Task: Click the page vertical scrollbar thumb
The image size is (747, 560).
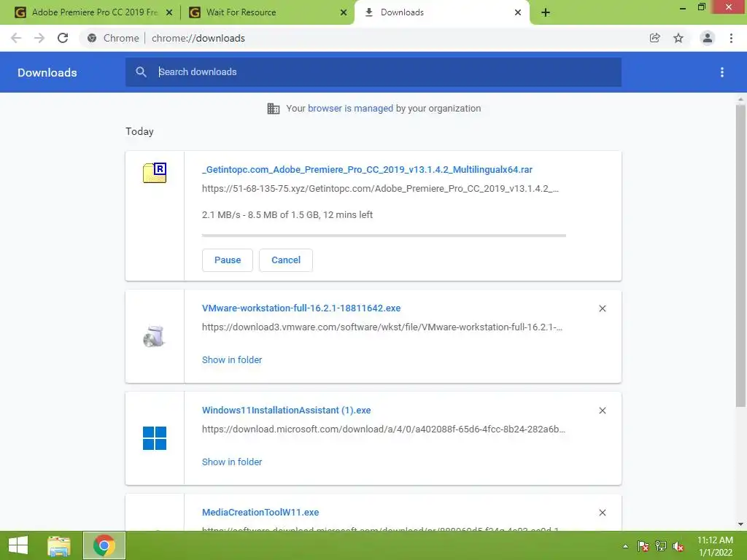Action: [740, 256]
